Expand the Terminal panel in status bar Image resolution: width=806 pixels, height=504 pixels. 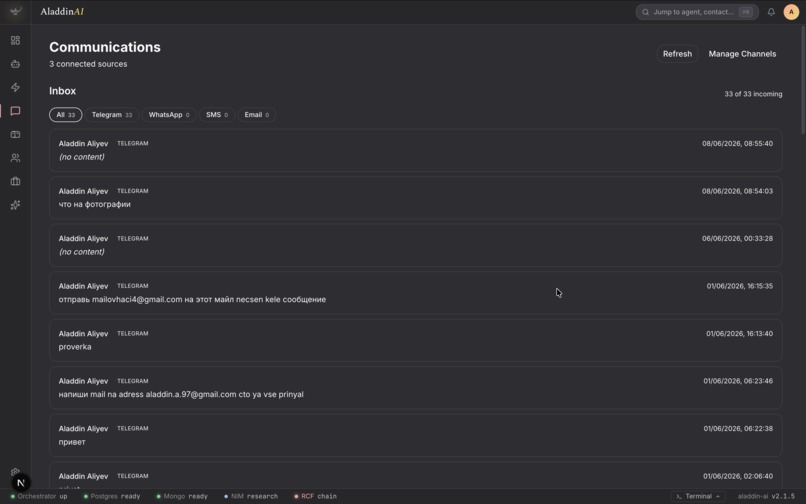(x=698, y=496)
